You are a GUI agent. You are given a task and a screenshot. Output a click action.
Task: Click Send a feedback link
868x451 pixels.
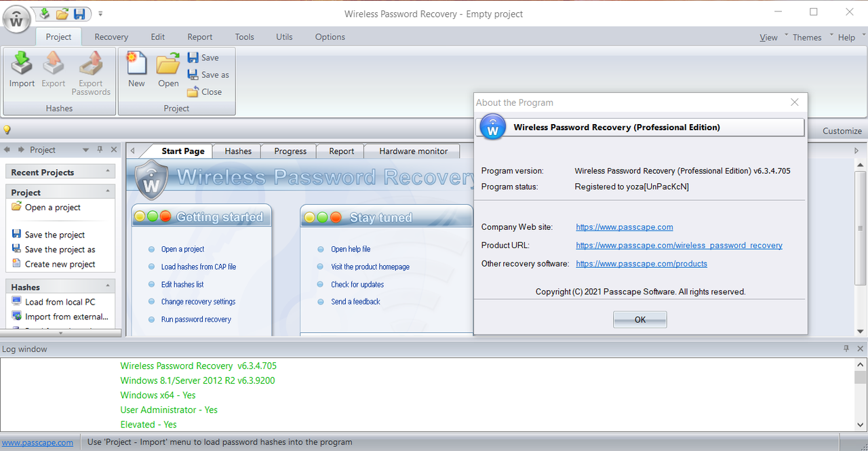355,302
